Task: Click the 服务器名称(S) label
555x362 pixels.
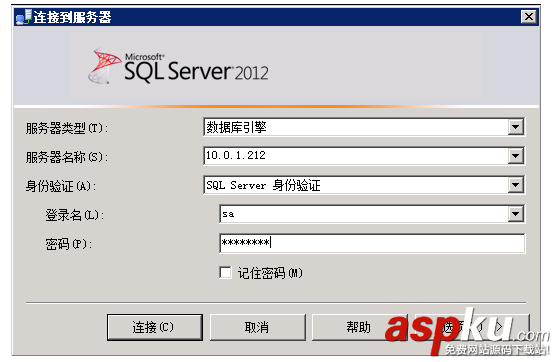Action: tap(67, 157)
